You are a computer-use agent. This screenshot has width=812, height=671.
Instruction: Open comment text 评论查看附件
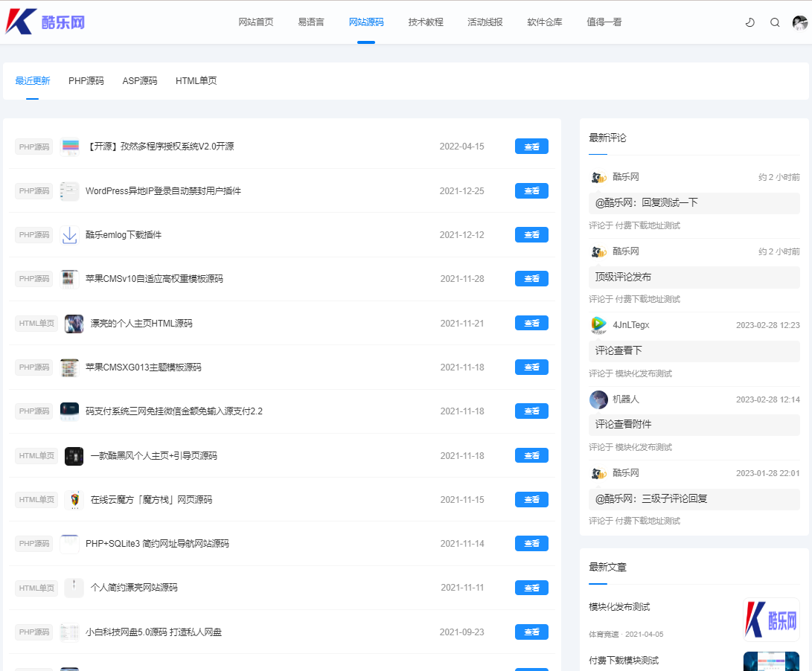[x=624, y=424]
